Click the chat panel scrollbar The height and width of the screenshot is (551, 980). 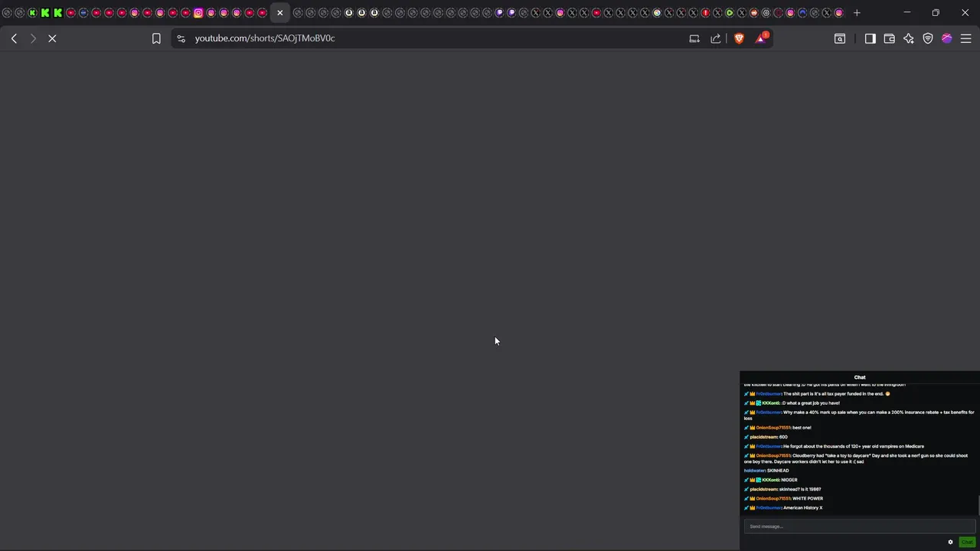(978, 505)
